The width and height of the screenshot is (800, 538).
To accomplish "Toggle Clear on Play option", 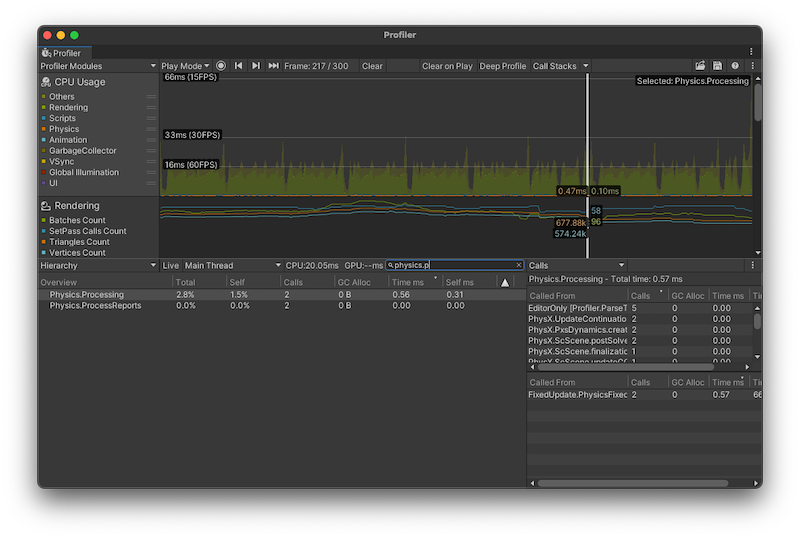I will [447, 66].
